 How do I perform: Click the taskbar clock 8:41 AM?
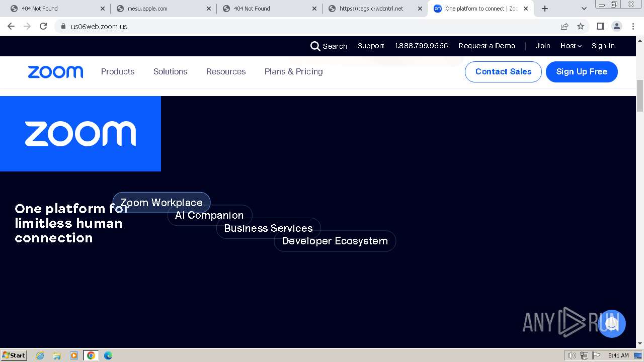pos(618,355)
